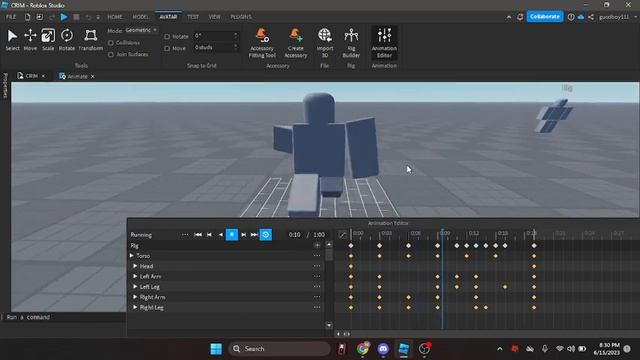Expand the Right Arm track
This screenshot has width=640, height=360.
point(135,297)
